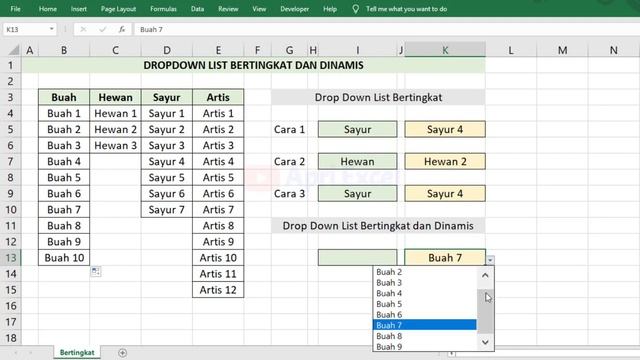Image resolution: width=640 pixels, height=360 pixels.
Task: Click the Tell me lightbulb icon
Action: click(x=356, y=9)
